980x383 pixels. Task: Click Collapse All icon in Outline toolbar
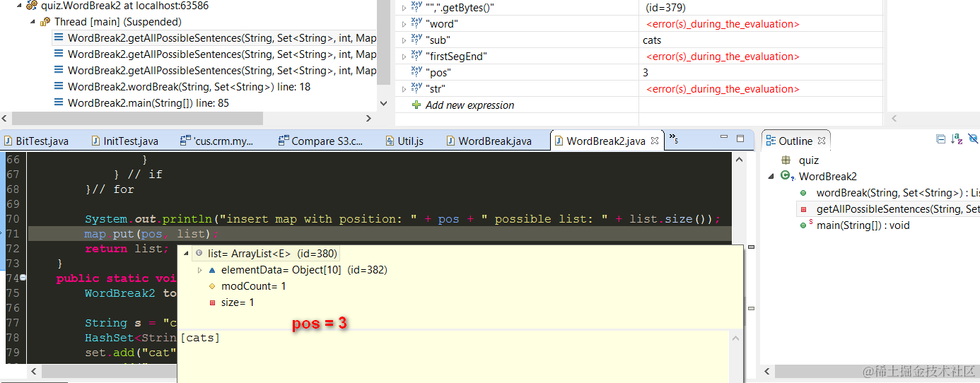(940, 139)
